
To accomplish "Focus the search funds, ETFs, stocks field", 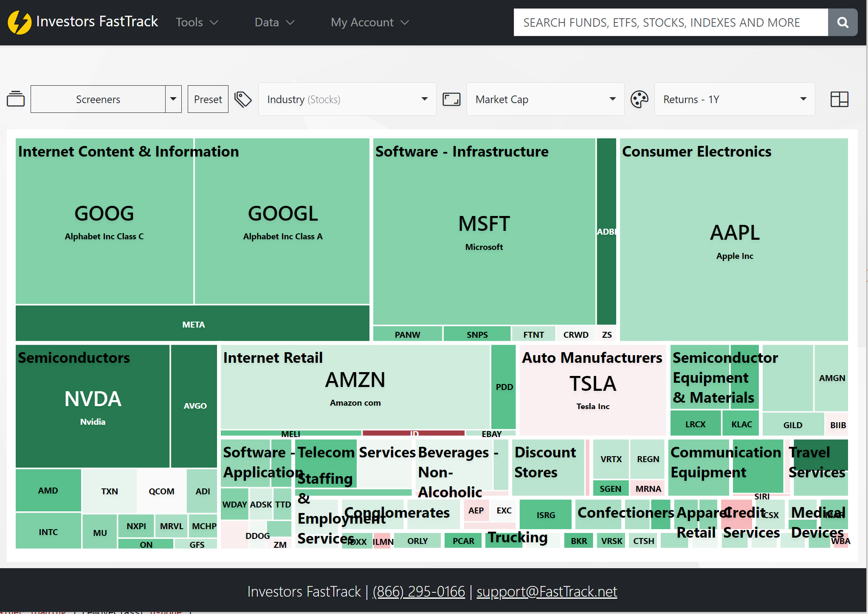I will tap(671, 22).
